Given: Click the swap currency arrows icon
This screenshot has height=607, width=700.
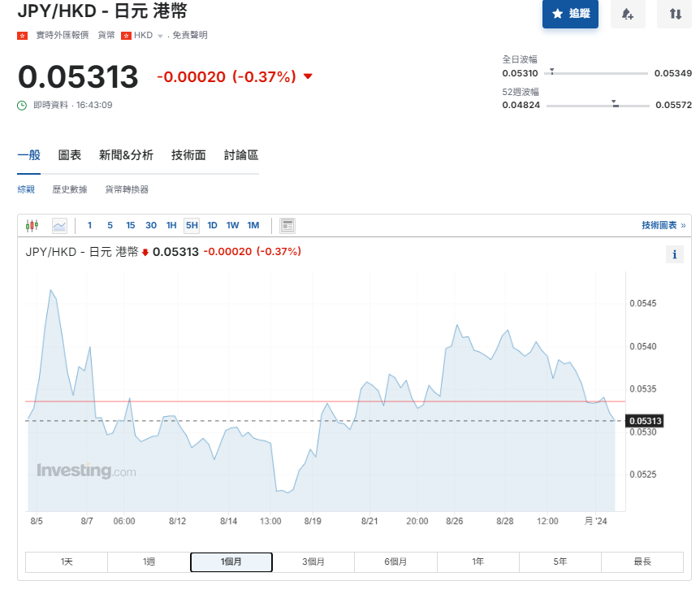Looking at the screenshot, I should pyautogui.click(x=675, y=14).
